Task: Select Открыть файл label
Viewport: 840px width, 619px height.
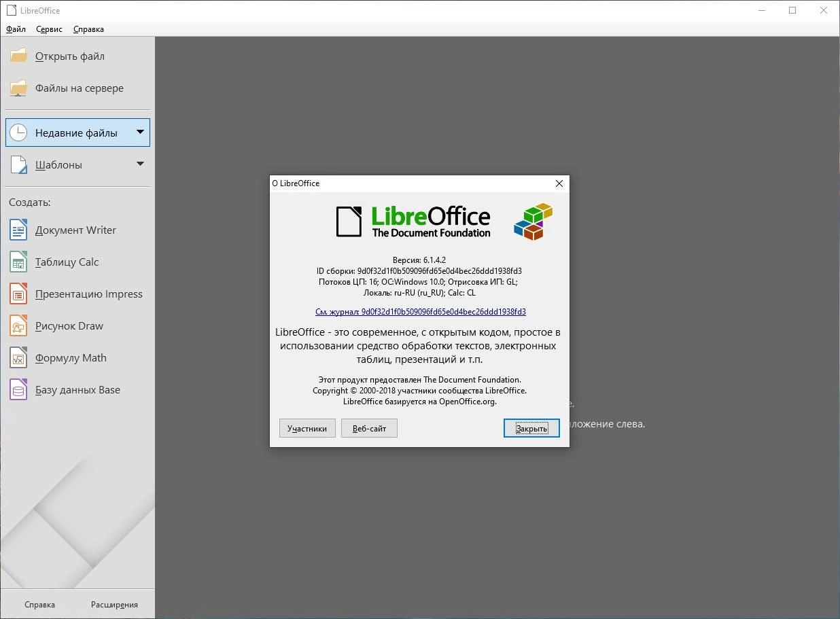Action: [x=70, y=56]
